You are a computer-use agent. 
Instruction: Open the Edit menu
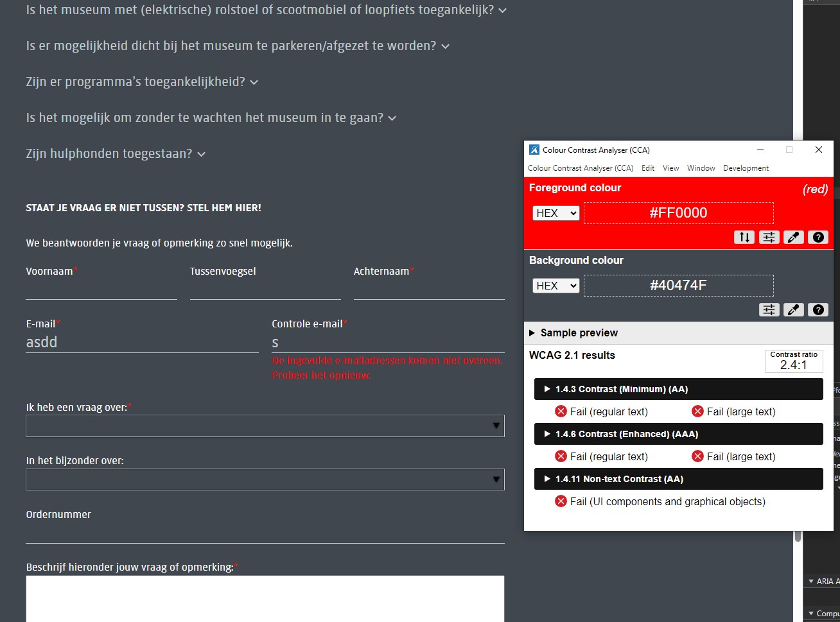(648, 168)
